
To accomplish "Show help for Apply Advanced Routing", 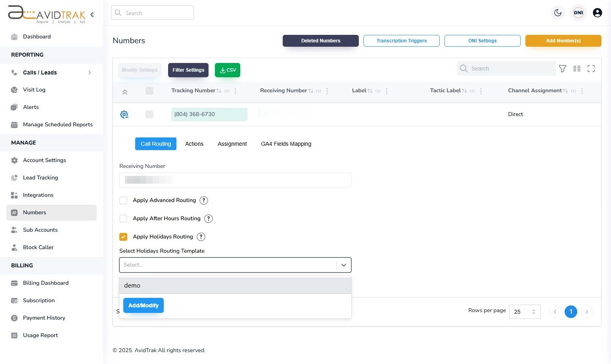I will (204, 200).
